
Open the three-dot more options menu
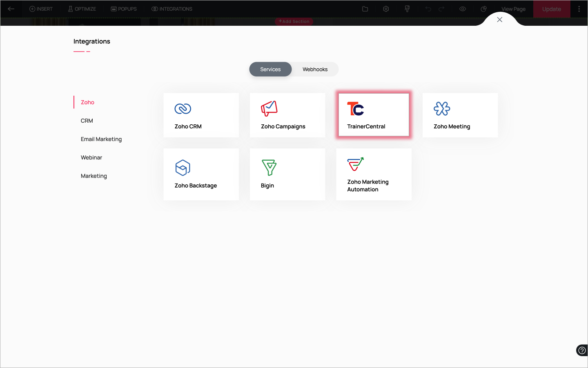tap(579, 9)
